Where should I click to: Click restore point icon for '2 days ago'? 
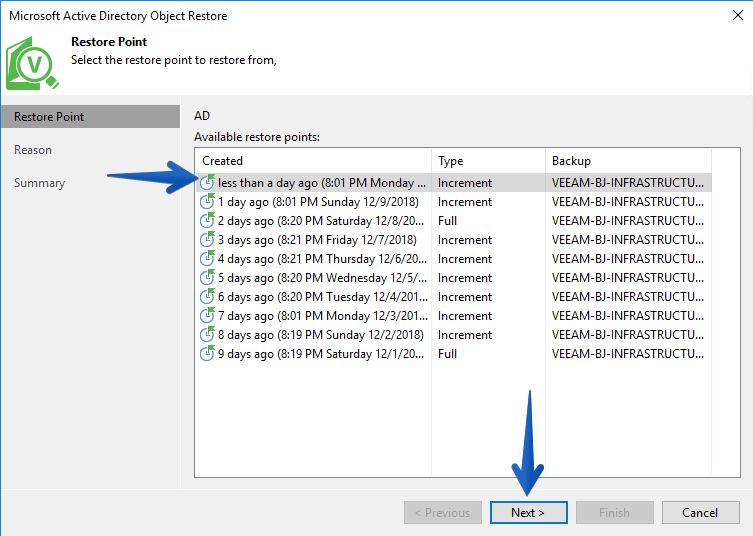(x=207, y=220)
